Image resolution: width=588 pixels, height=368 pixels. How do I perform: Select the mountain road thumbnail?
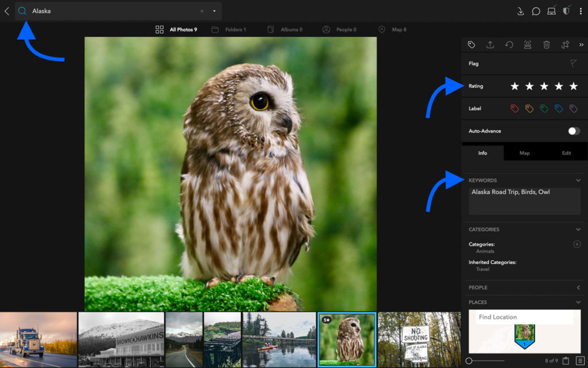tap(184, 340)
